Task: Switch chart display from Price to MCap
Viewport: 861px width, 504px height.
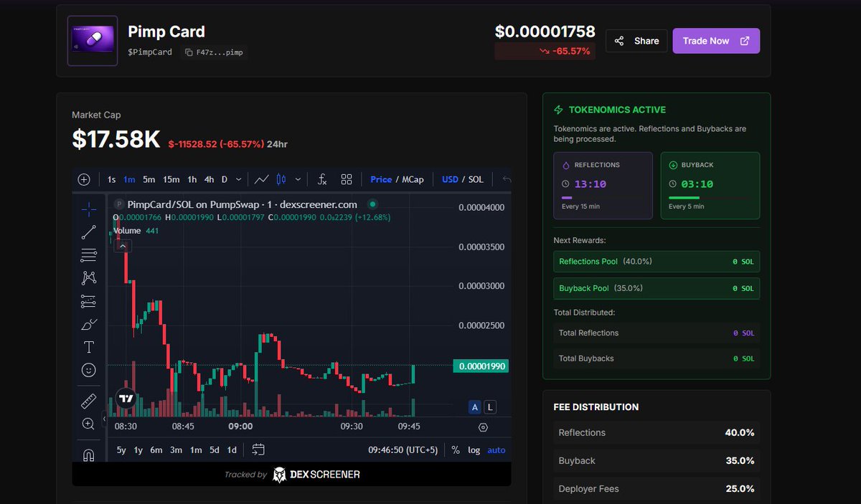Action: pyautogui.click(x=413, y=179)
